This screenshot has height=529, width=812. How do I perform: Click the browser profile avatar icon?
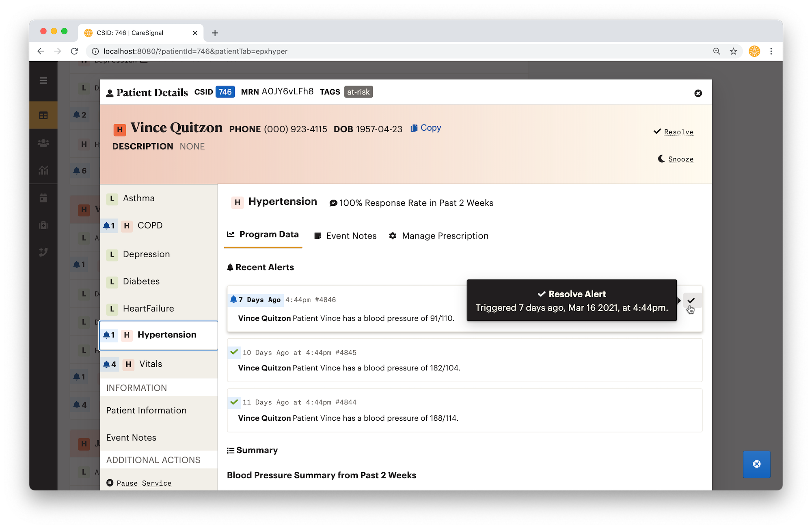tap(754, 52)
